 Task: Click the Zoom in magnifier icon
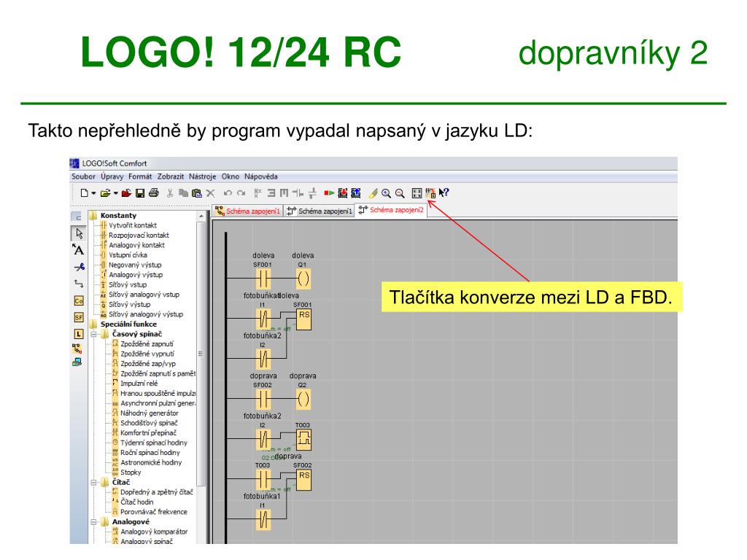pyautogui.click(x=387, y=192)
